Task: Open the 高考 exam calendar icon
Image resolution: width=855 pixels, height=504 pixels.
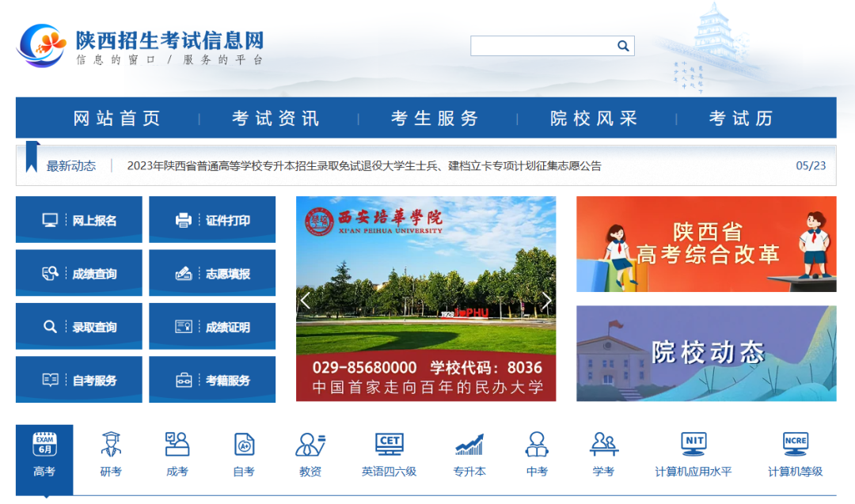Action: pos(44,445)
